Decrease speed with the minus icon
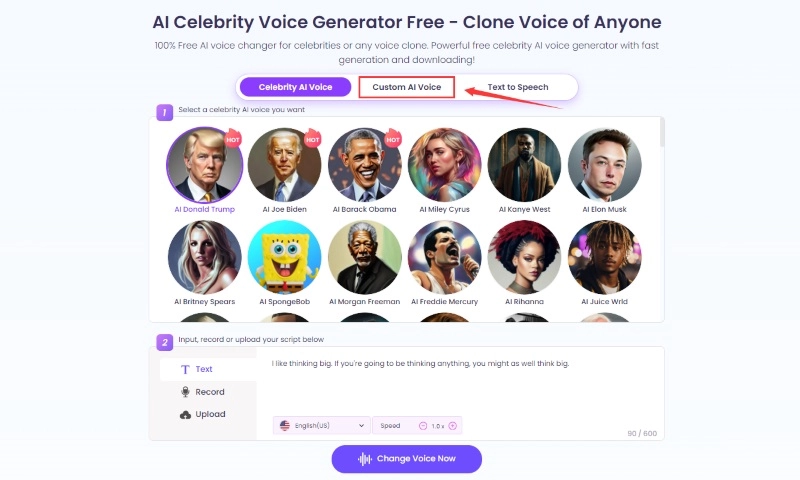This screenshot has height=480, width=800. click(422, 426)
